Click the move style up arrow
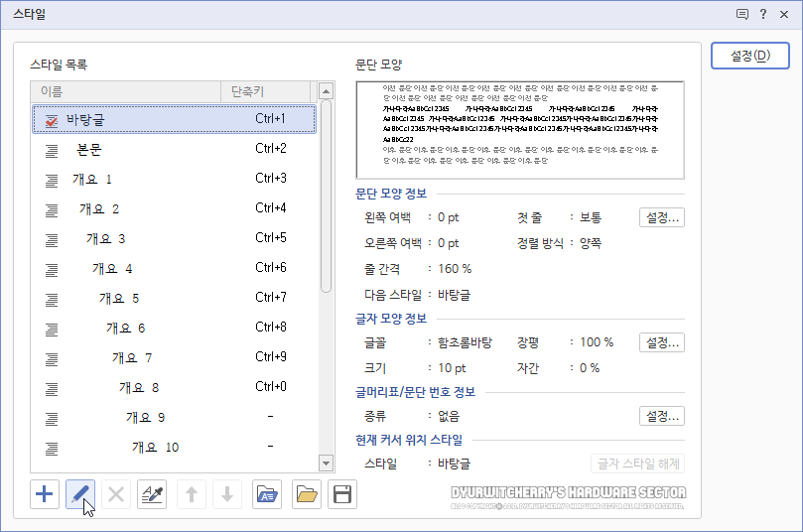Viewport: 803px width, 532px height. (x=192, y=494)
